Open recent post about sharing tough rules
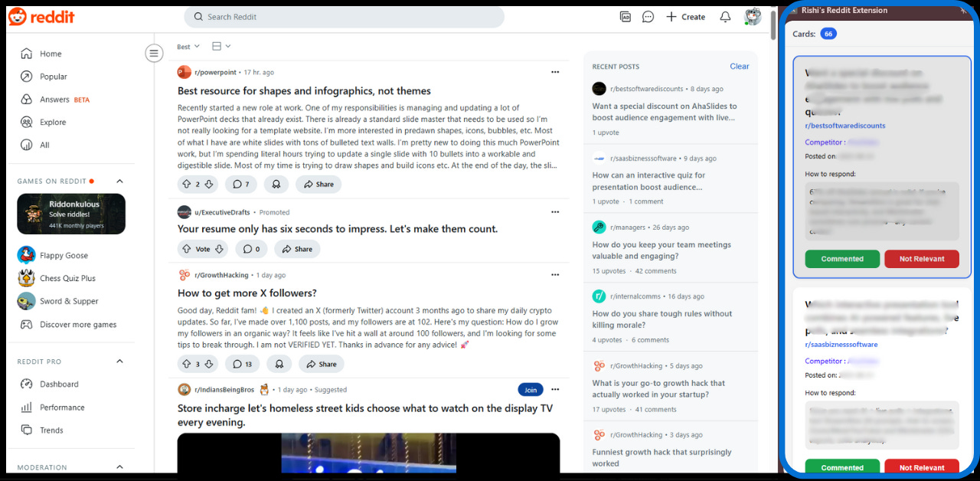 662,319
